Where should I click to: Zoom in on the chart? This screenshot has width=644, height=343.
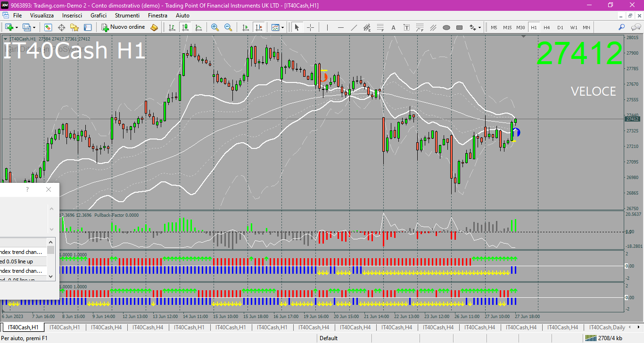click(215, 27)
